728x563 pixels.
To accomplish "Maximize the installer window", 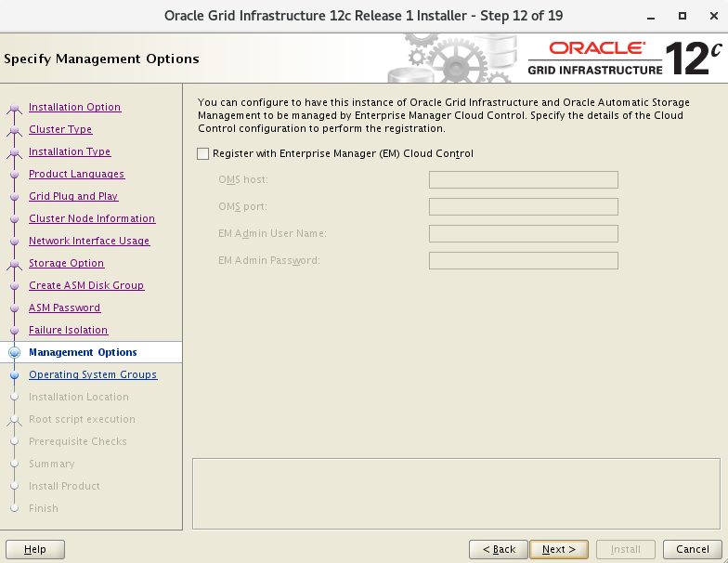I will tap(682, 16).
